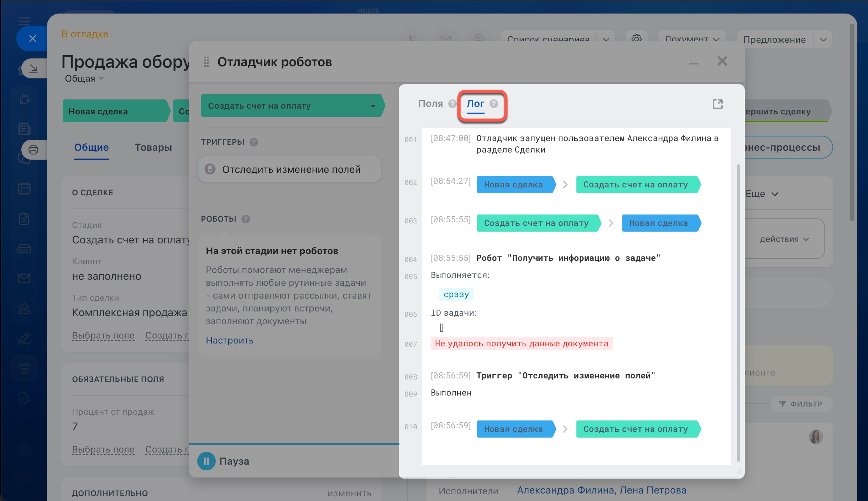Viewport: 868px width, 501px height.
Task: Click help icon next to Триггеры heading
Action: click(253, 142)
